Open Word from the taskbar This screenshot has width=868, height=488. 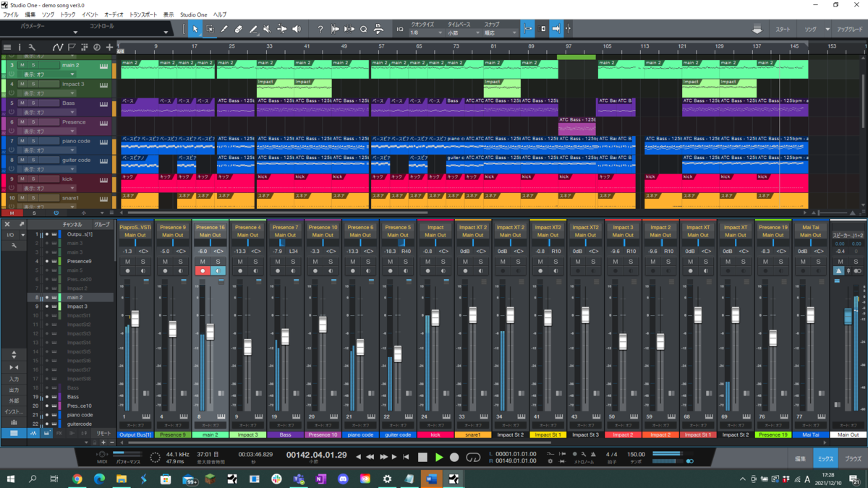click(x=432, y=479)
